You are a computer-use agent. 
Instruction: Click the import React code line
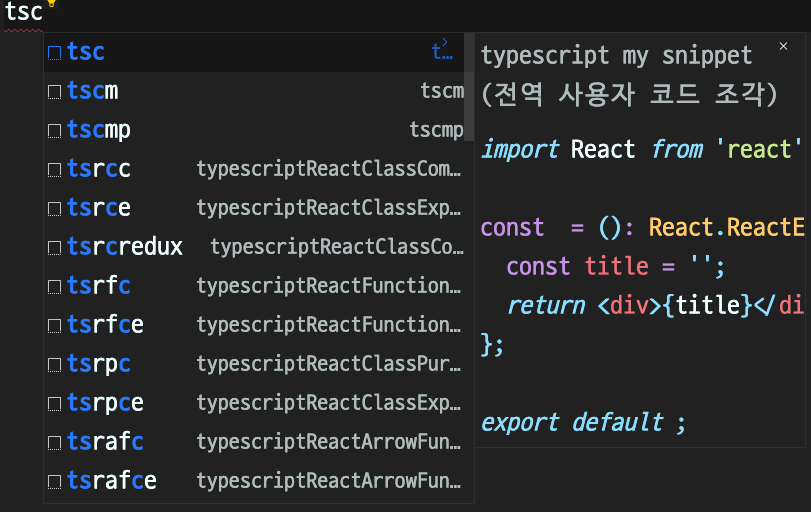click(x=641, y=150)
